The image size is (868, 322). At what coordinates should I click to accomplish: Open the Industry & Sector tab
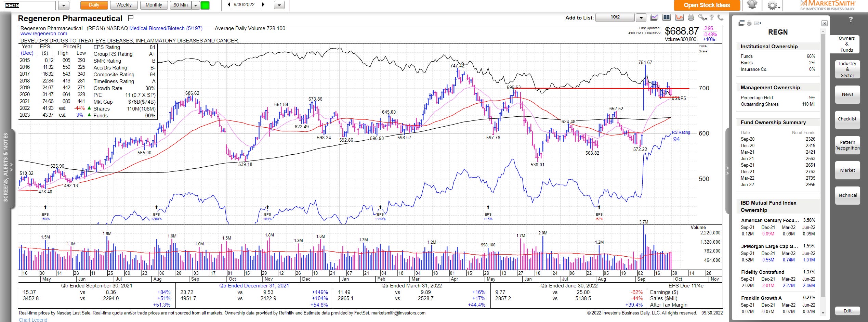pyautogui.click(x=847, y=69)
